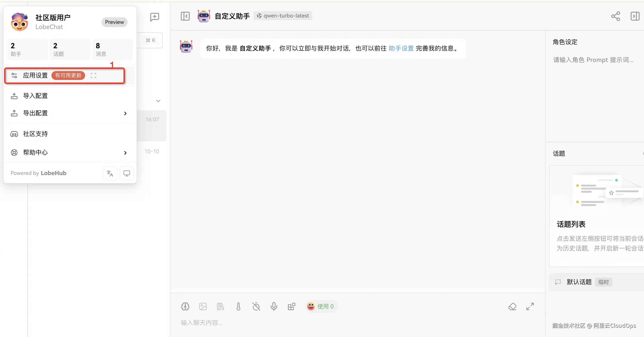This screenshot has height=337, width=644.
Task: Open the plugins icon in the chat toolbar
Action: coord(291,306)
